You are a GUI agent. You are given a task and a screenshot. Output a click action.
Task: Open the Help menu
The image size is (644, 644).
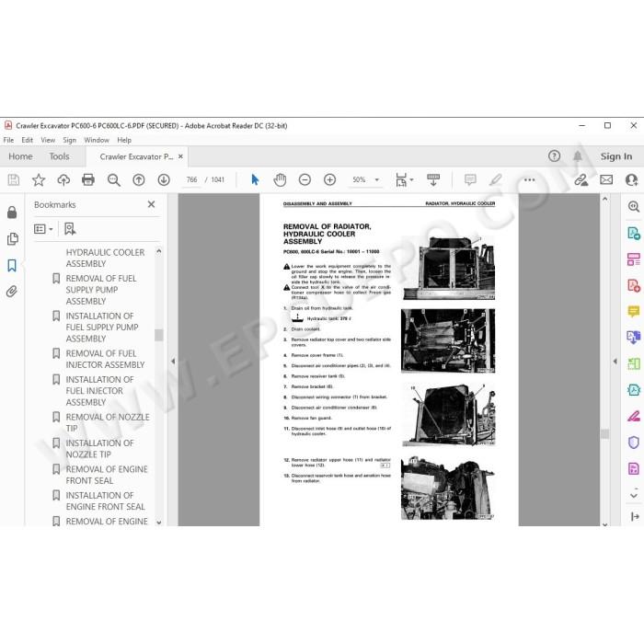click(124, 140)
